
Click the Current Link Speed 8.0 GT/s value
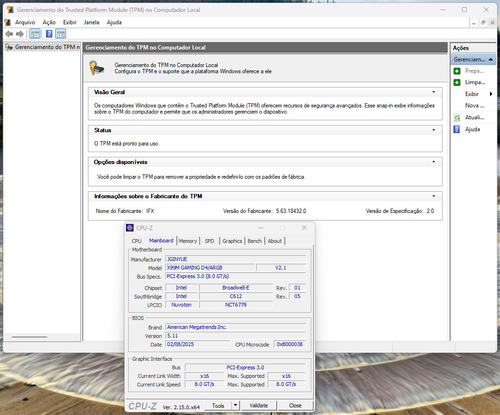coord(204,384)
